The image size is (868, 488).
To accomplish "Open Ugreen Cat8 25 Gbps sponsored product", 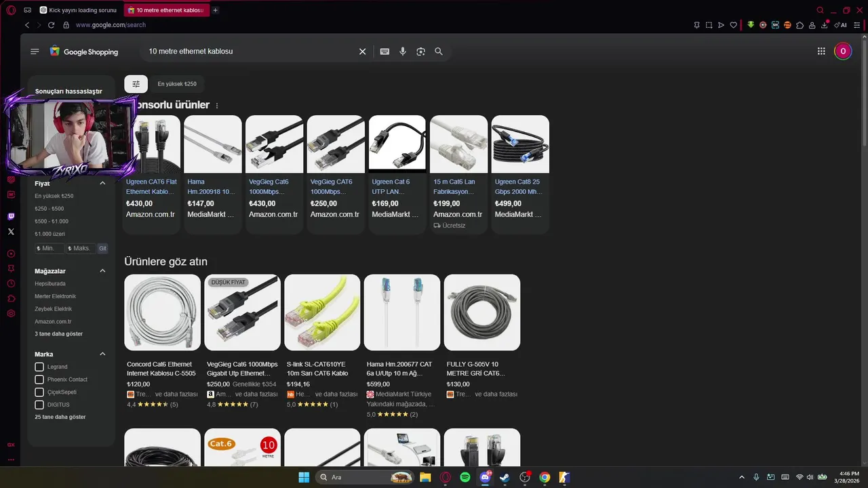I will (x=520, y=175).
